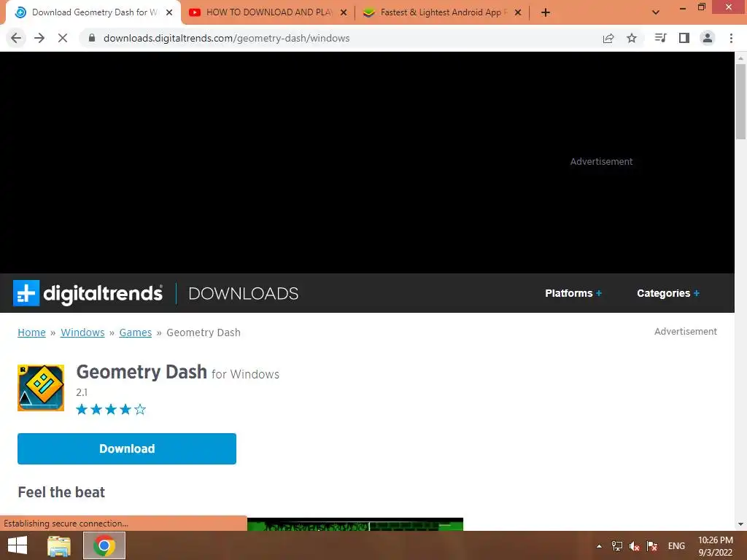This screenshot has width=747, height=560.
Task: Select the Download Geometry Dash tab
Action: (x=93, y=12)
